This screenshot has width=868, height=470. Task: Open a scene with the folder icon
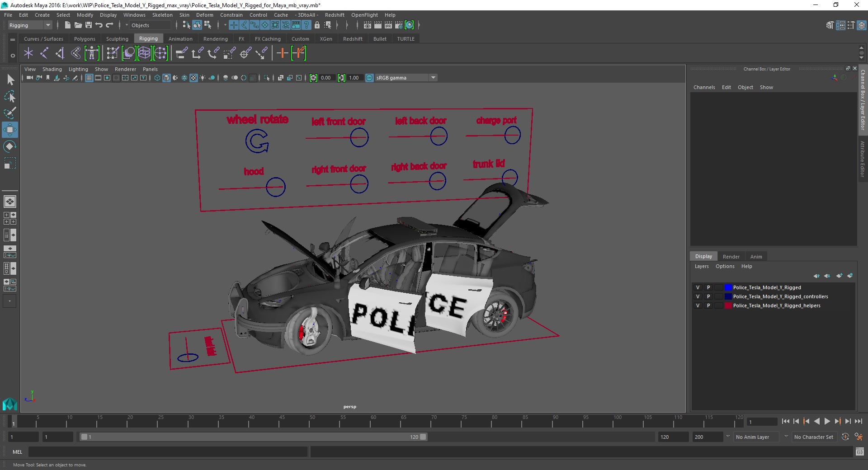pyautogui.click(x=78, y=25)
